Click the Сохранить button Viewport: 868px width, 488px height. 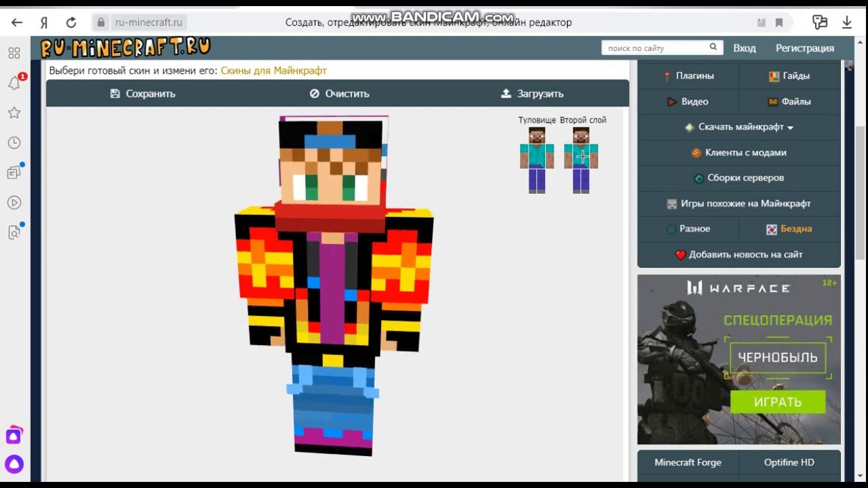[142, 94]
